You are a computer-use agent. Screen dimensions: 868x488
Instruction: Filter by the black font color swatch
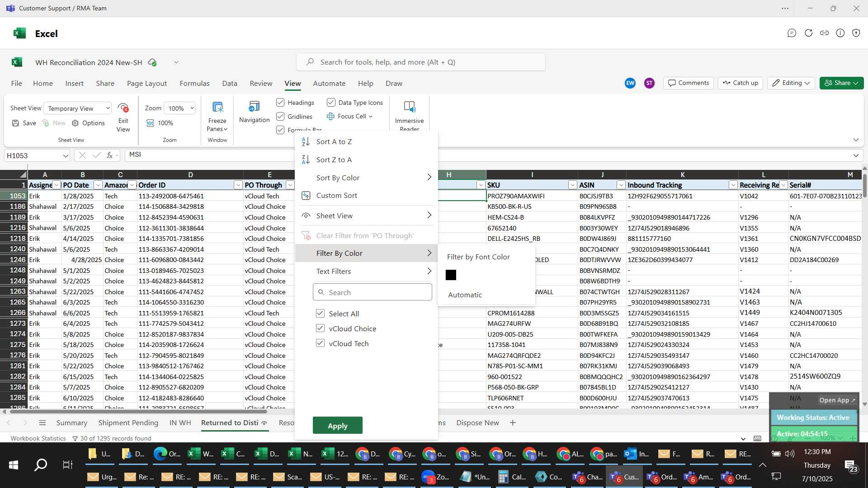click(x=451, y=275)
